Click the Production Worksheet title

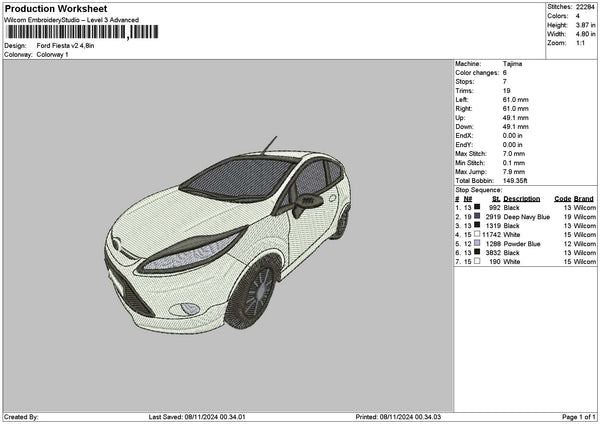[x=55, y=8]
